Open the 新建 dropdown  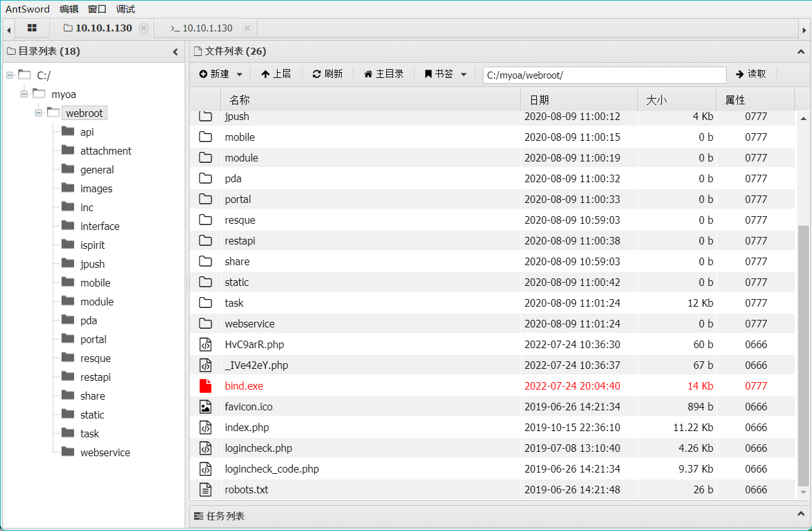(x=220, y=74)
